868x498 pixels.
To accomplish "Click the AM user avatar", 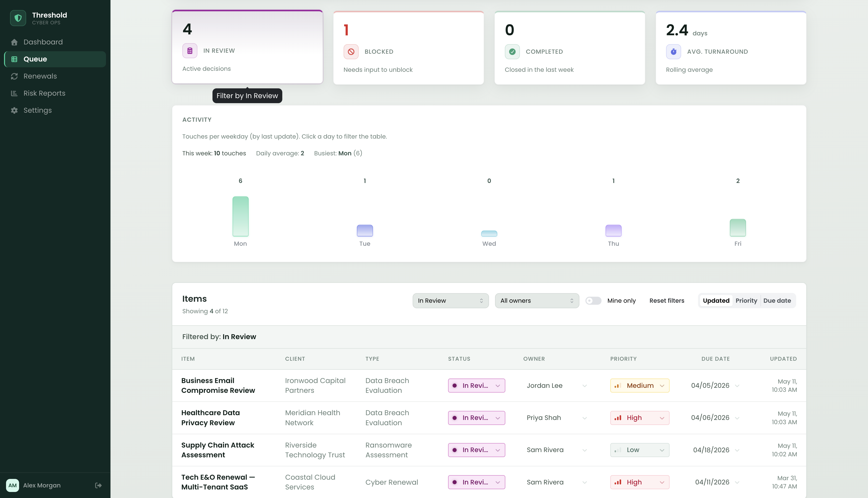I will click(13, 485).
